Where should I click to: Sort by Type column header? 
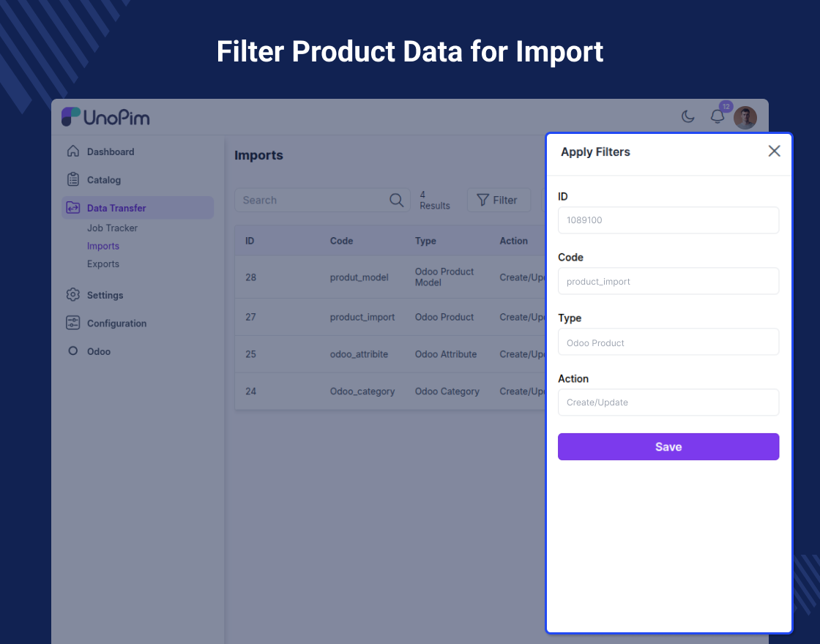pos(425,241)
